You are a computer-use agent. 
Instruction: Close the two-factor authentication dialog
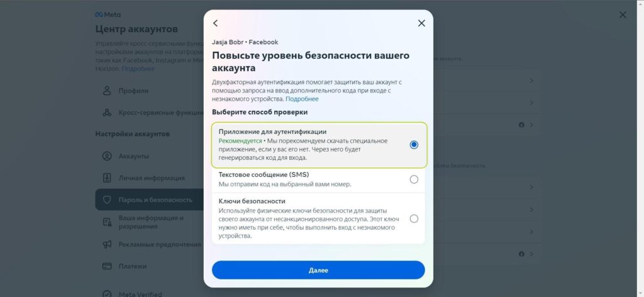[421, 23]
